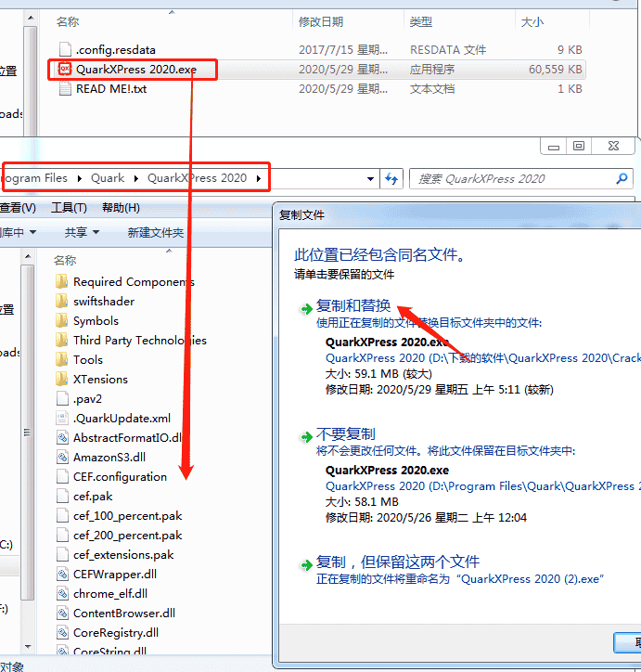This screenshot has width=641, height=672.
Task: Open the Tools folder icon
Action: pos(62,359)
